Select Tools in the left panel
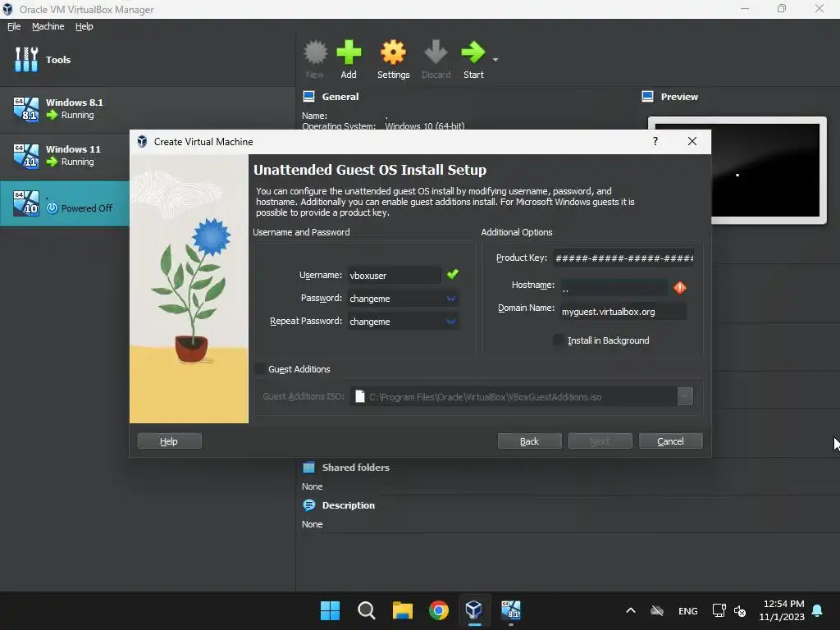Screen dimensions: 840x630 click(148, 59)
